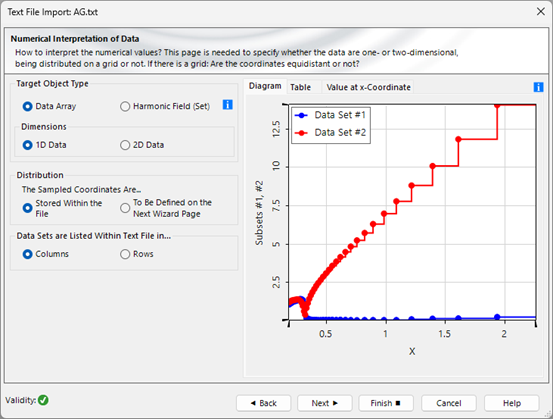Click the Data Set #1 blue legend marker

tap(301, 115)
